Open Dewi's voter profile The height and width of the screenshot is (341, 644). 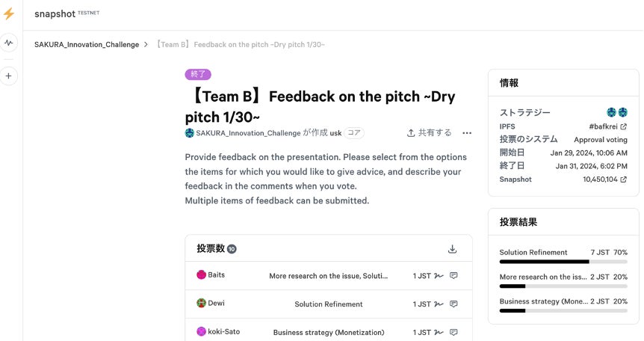pyautogui.click(x=215, y=304)
